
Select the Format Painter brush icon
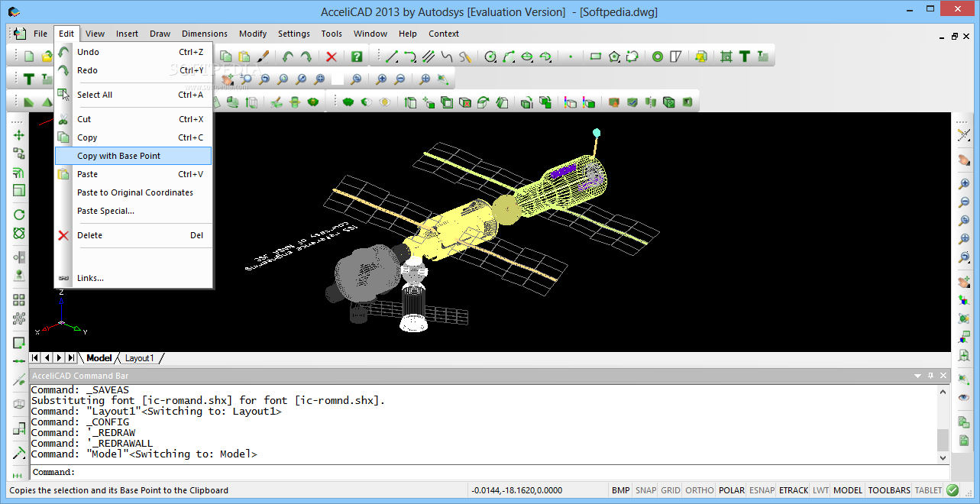tap(262, 57)
